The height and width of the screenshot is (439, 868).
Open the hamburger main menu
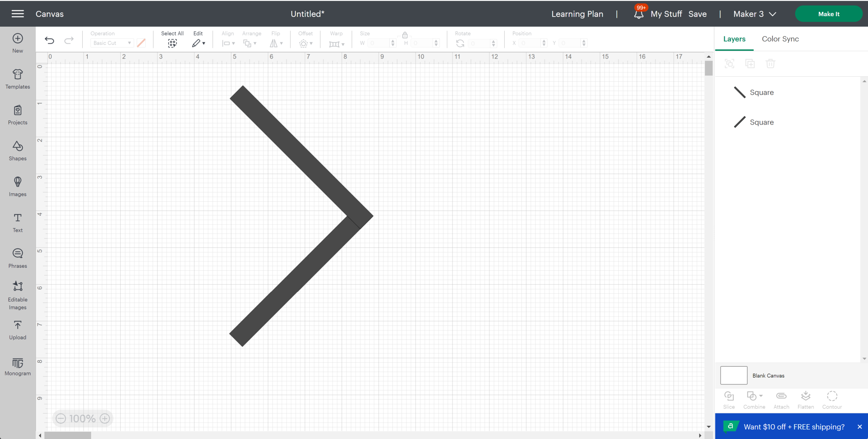(17, 14)
